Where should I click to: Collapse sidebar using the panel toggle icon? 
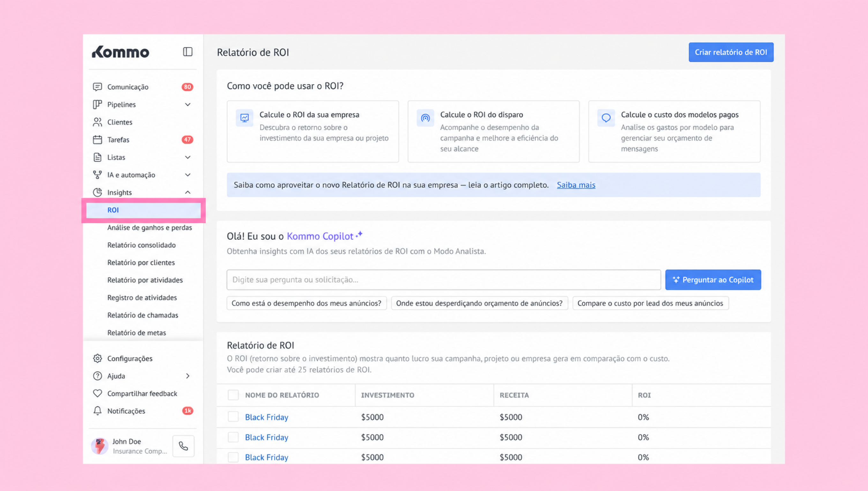click(x=188, y=52)
